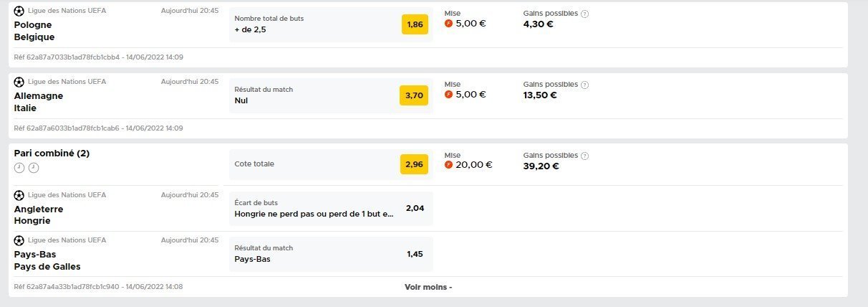Screen dimensions: 868x307
Task: Collapse combined bet with Voir moins
Action: click(428, 287)
